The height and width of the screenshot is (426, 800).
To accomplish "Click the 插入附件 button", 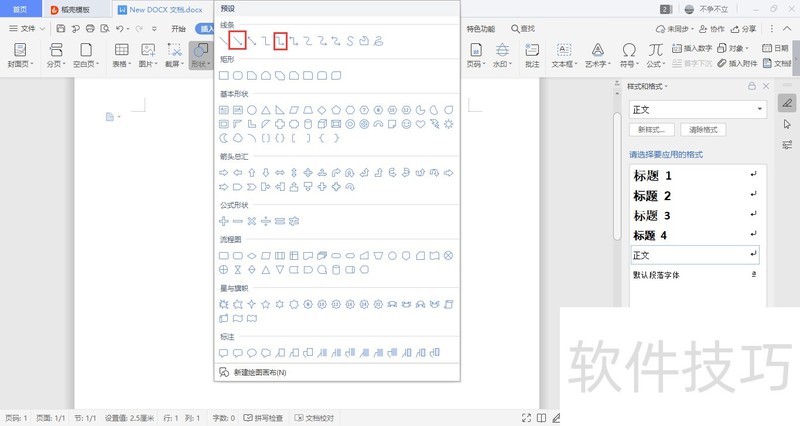I will (737, 63).
